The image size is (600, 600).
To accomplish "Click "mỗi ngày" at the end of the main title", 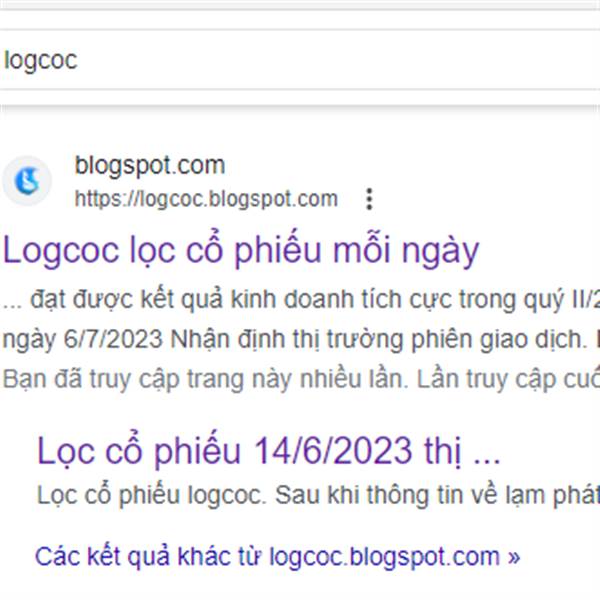I will [x=406, y=251].
